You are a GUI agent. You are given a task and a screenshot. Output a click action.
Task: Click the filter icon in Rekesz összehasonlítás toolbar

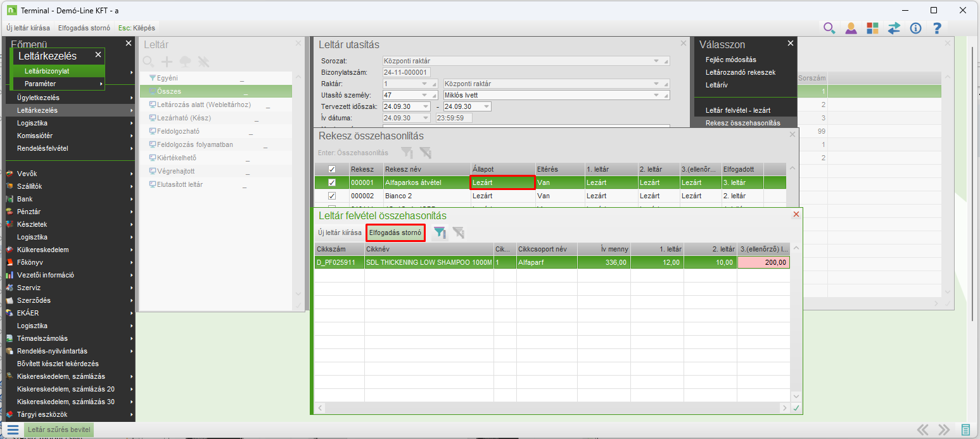pyautogui.click(x=407, y=153)
